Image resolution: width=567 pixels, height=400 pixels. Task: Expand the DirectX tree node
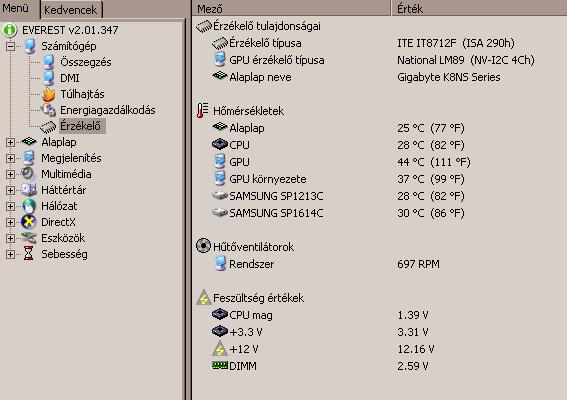[x=10, y=222]
